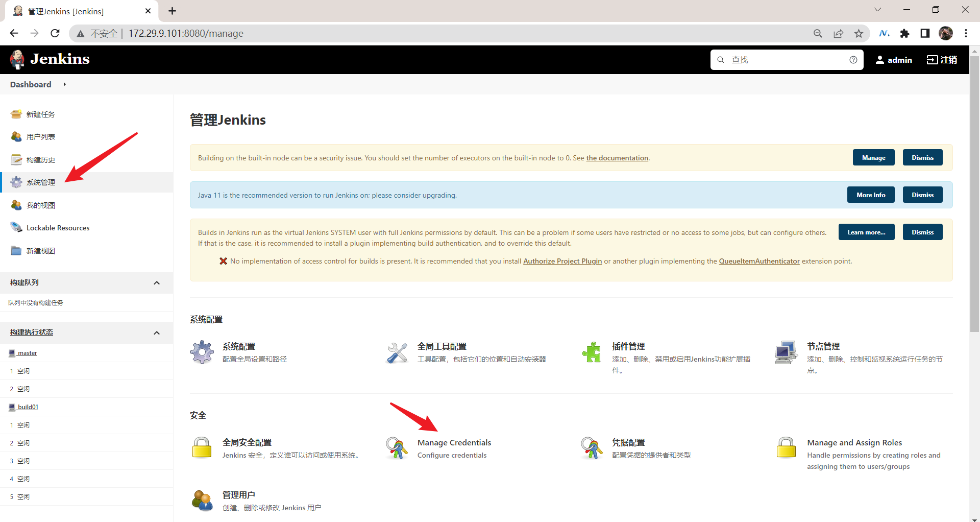Open the master node link

tap(27, 353)
